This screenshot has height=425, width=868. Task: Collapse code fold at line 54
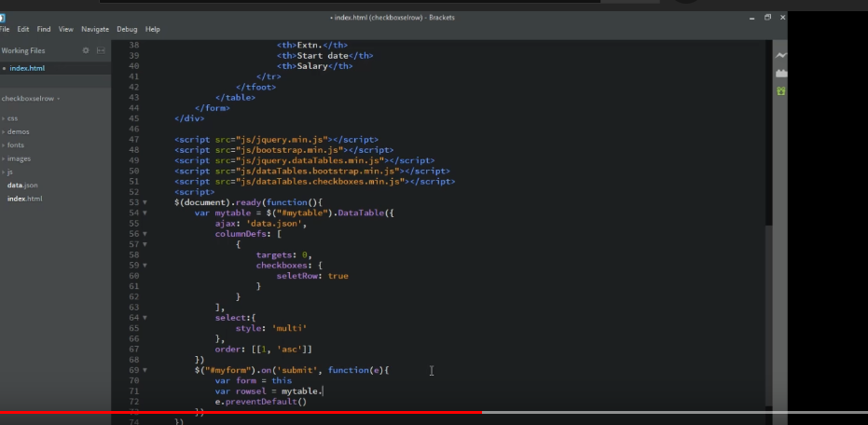coord(145,213)
